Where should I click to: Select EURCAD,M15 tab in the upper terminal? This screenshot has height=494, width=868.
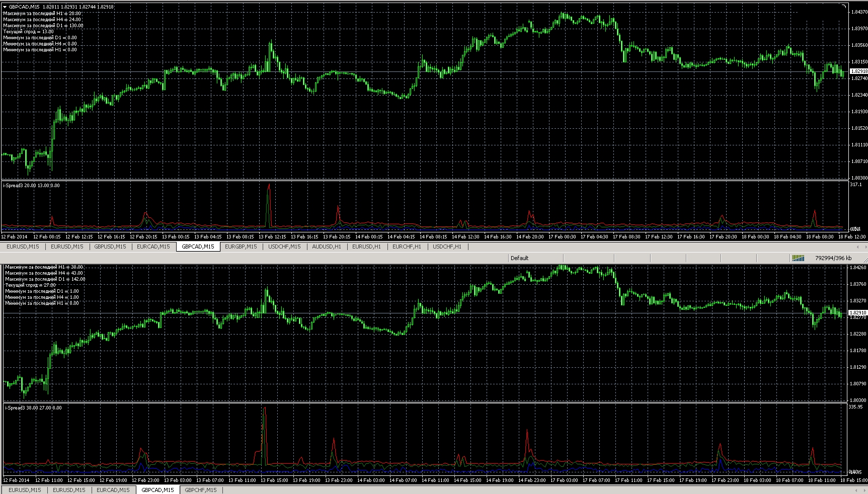pyautogui.click(x=153, y=246)
